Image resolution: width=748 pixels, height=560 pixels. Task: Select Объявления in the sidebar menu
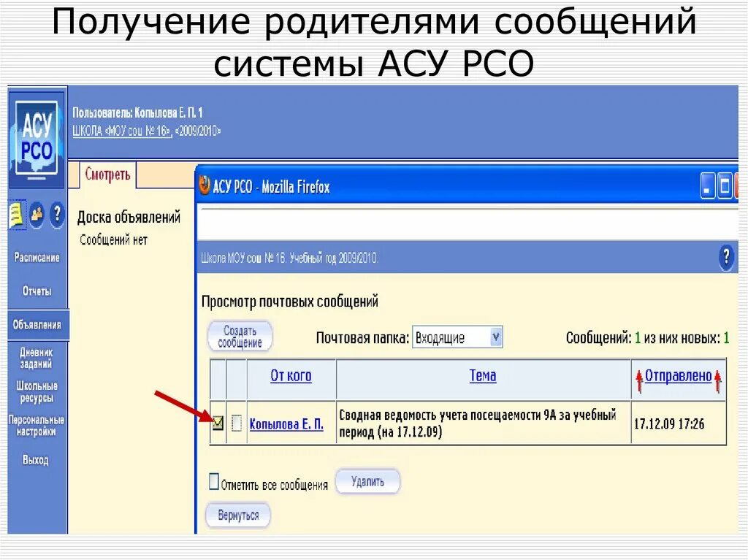tap(37, 325)
